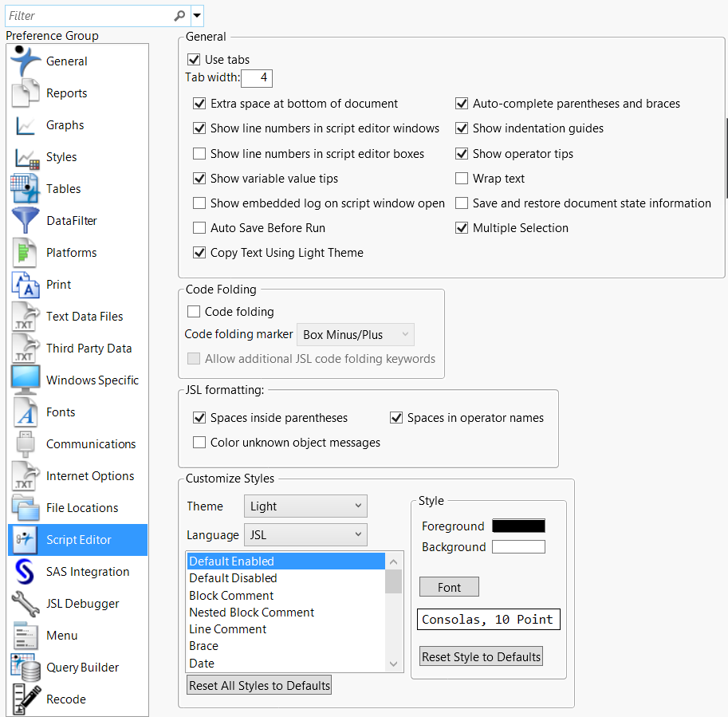Click the DataFilter funnel icon
Viewport: 728px width, 717px height.
click(x=26, y=221)
